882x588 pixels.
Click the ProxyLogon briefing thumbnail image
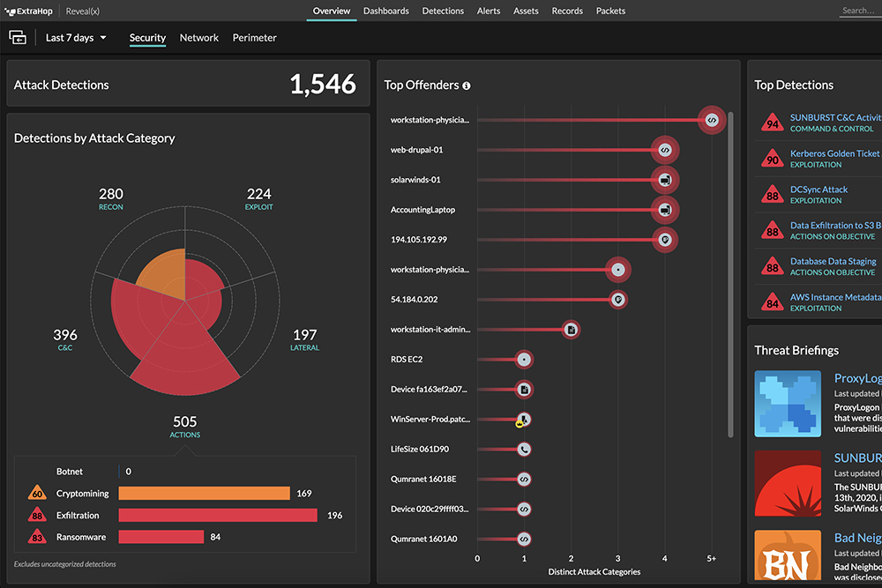(x=788, y=404)
